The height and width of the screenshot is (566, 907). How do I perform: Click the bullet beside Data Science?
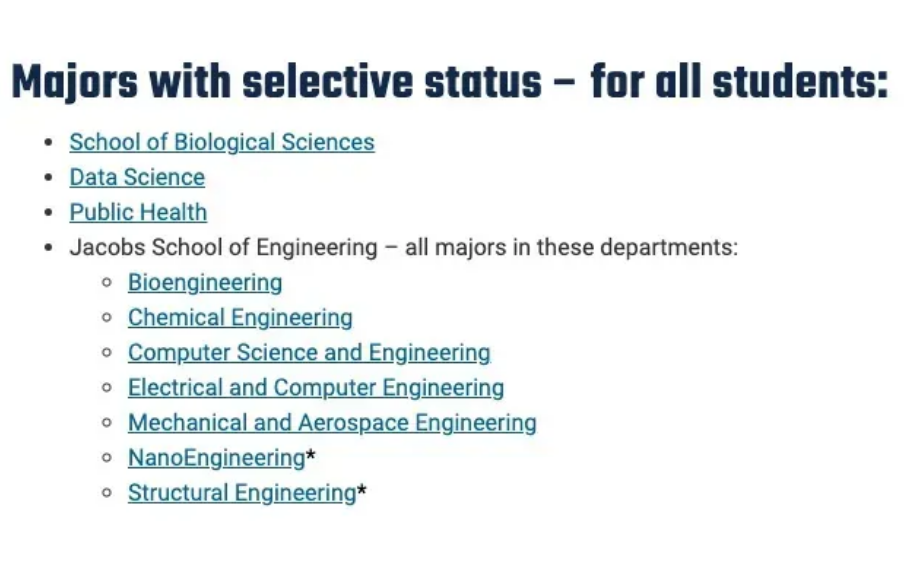coord(49,177)
